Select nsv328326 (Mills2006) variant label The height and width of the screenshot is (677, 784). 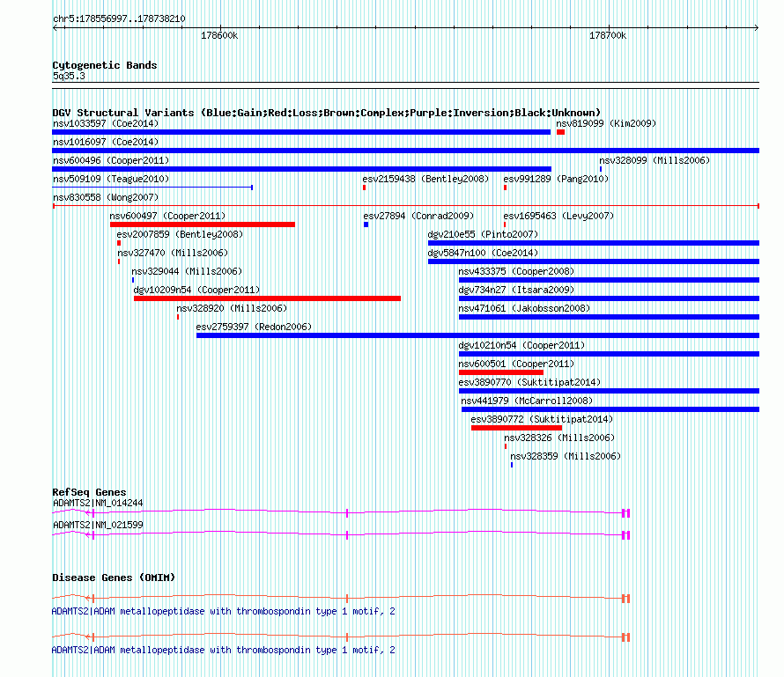point(559,438)
